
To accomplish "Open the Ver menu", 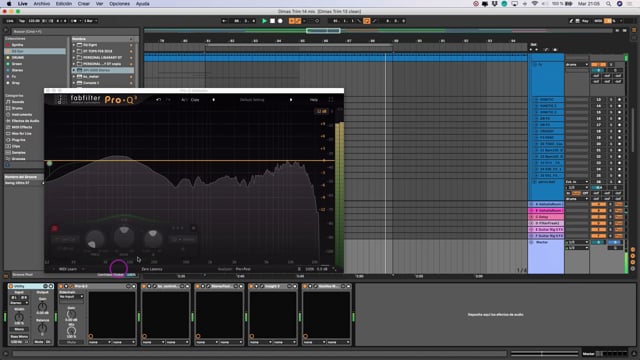I will 99,4.
